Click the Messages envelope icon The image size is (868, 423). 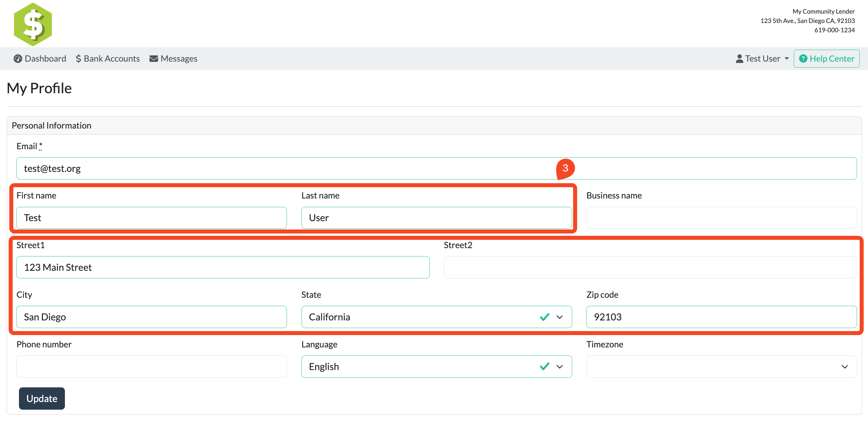154,59
